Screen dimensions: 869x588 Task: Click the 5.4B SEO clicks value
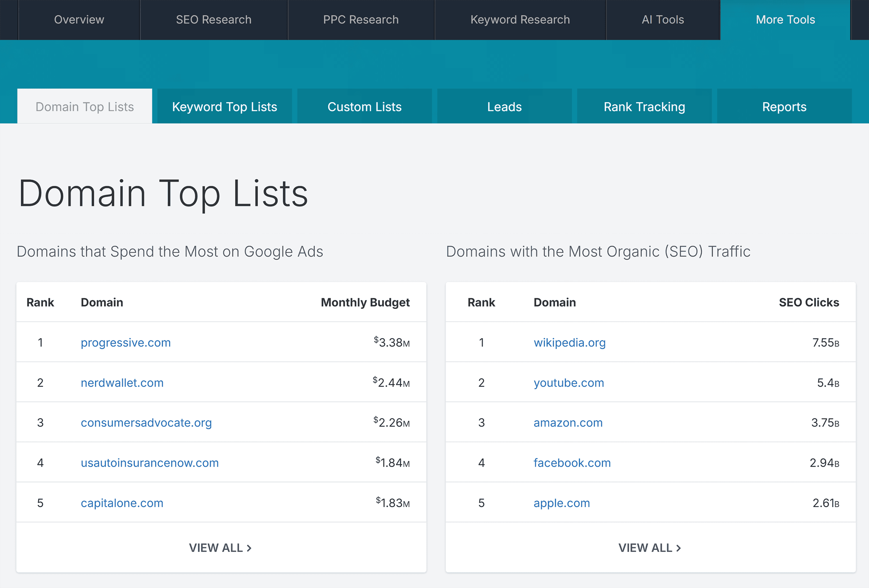[x=828, y=382]
